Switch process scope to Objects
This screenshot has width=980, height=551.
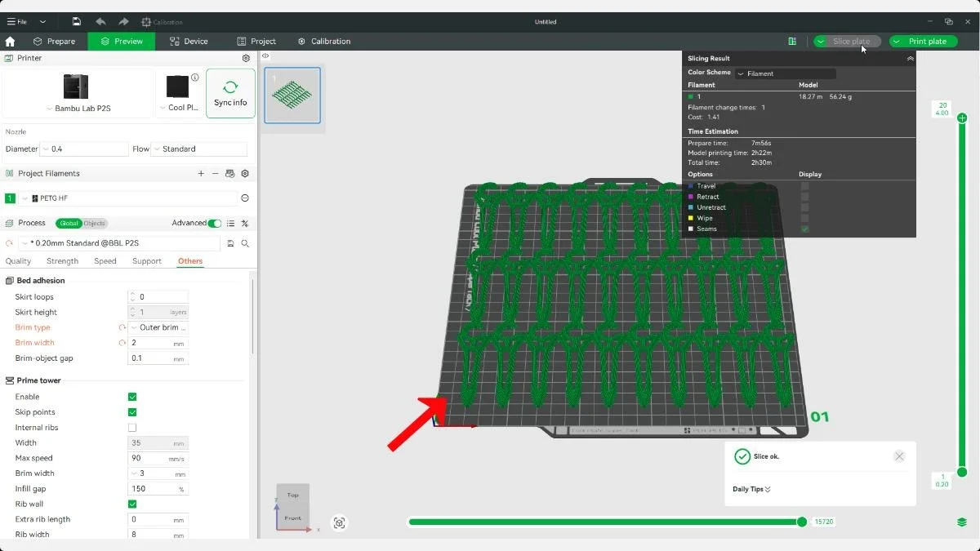94,223
